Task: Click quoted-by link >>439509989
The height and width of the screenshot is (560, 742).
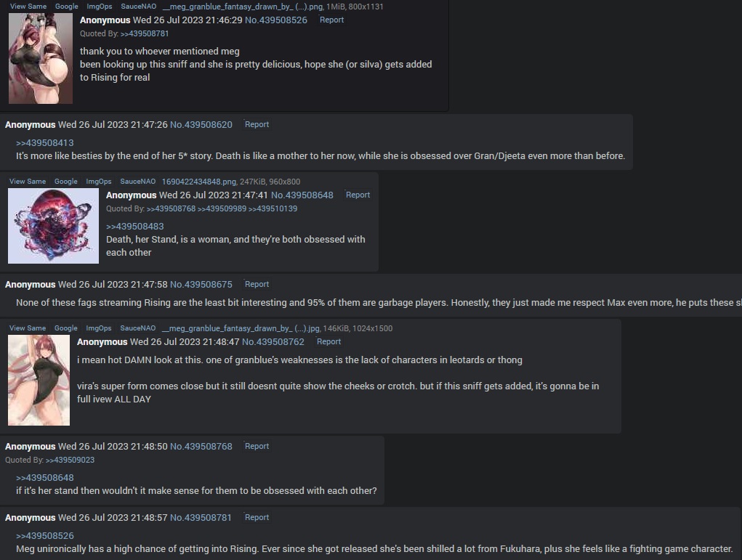Action: click(222, 208)
